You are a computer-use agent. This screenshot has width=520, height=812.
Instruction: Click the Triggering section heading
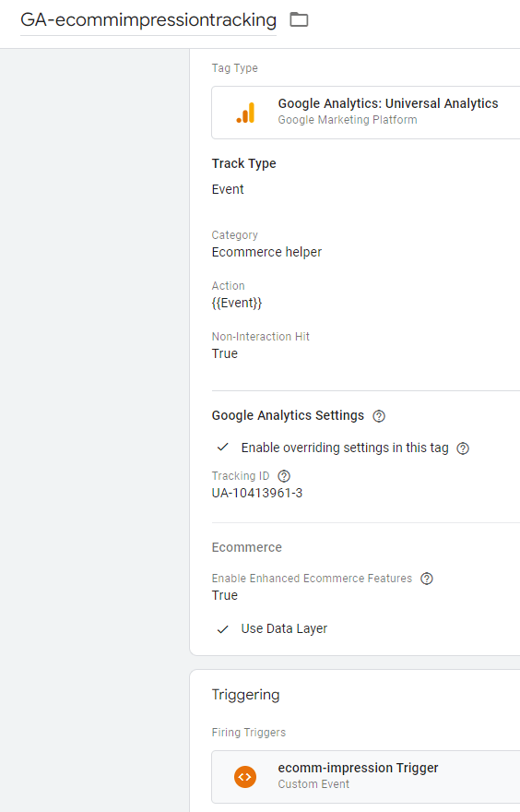coord(246,695)
